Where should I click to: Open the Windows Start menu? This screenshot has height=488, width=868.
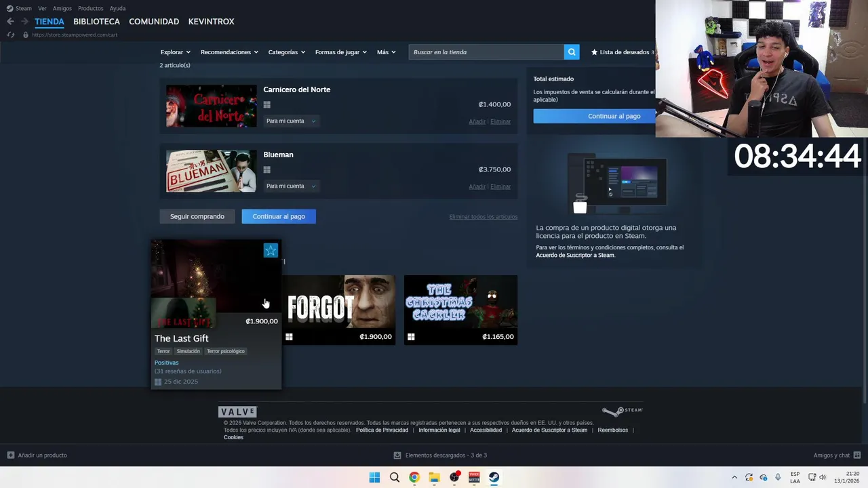(x=374, y=477)
